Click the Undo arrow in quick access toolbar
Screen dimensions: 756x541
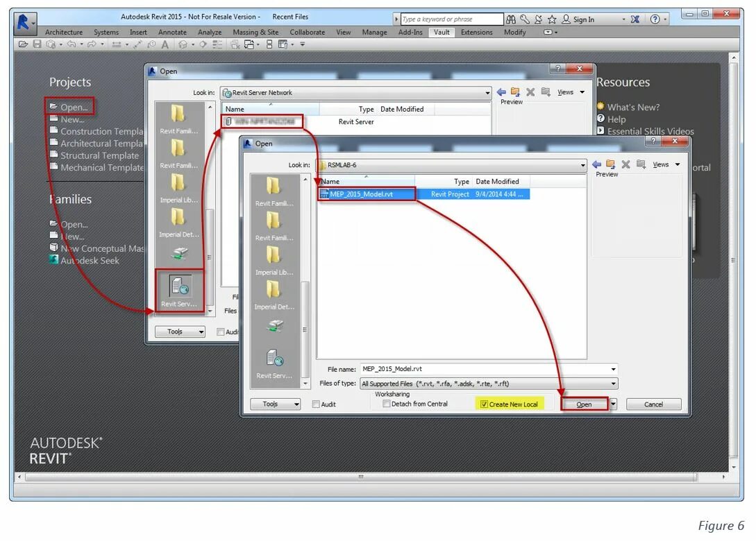[72, 44]
